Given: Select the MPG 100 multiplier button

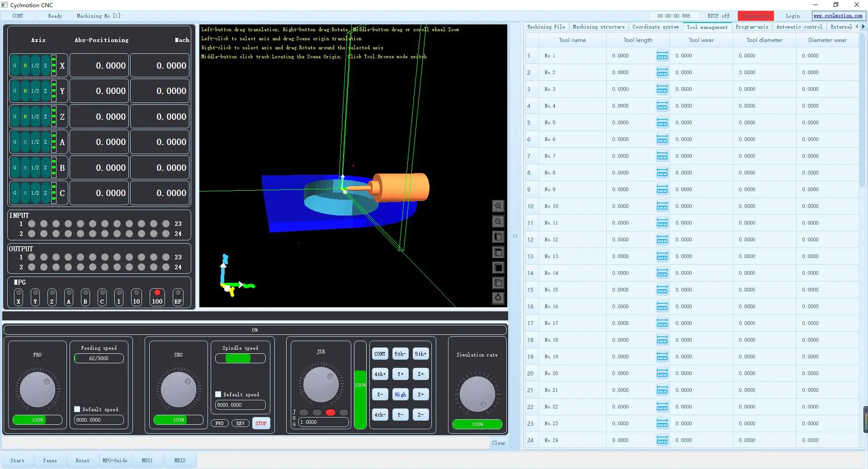Looking at the screenshot, I should coord(157,297).
